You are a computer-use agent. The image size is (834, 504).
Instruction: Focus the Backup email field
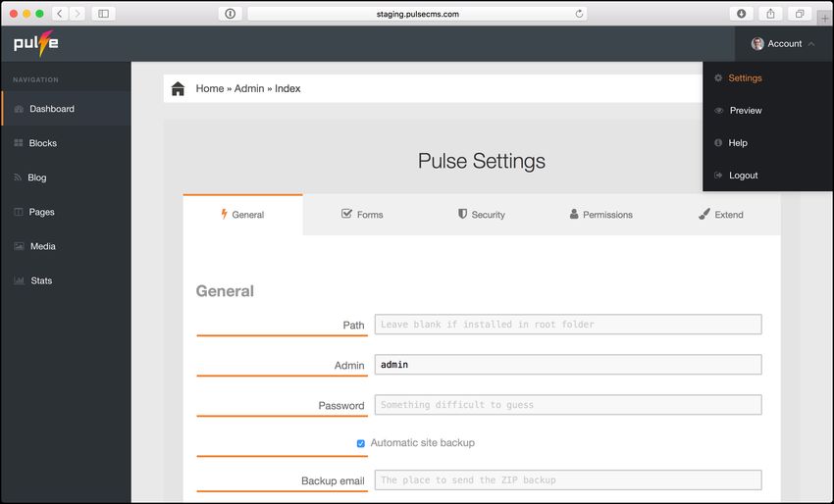click(568, 480)
